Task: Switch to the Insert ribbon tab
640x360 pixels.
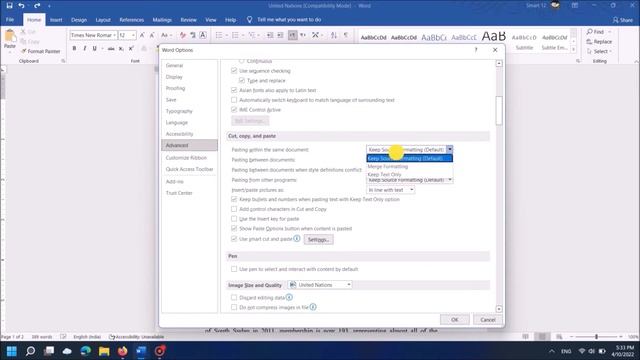Action: [56, 20]
